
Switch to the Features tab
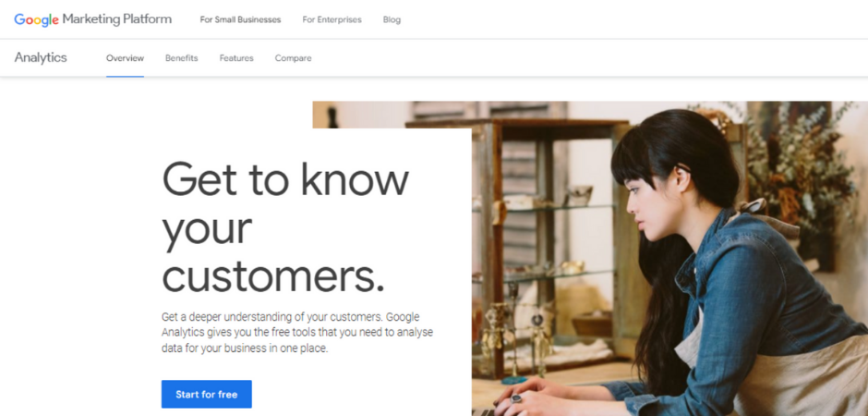236,58
